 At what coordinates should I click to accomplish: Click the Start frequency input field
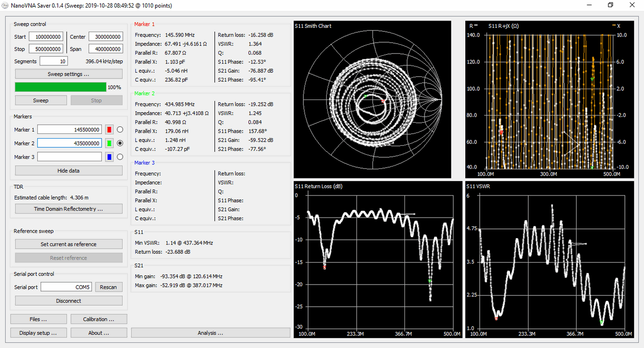pos(46,37)
